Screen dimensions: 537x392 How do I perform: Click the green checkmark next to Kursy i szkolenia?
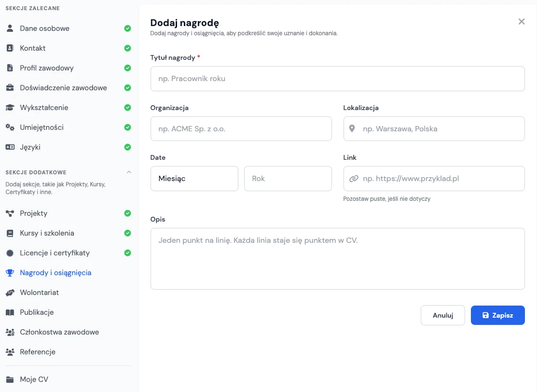pos(127,233)
